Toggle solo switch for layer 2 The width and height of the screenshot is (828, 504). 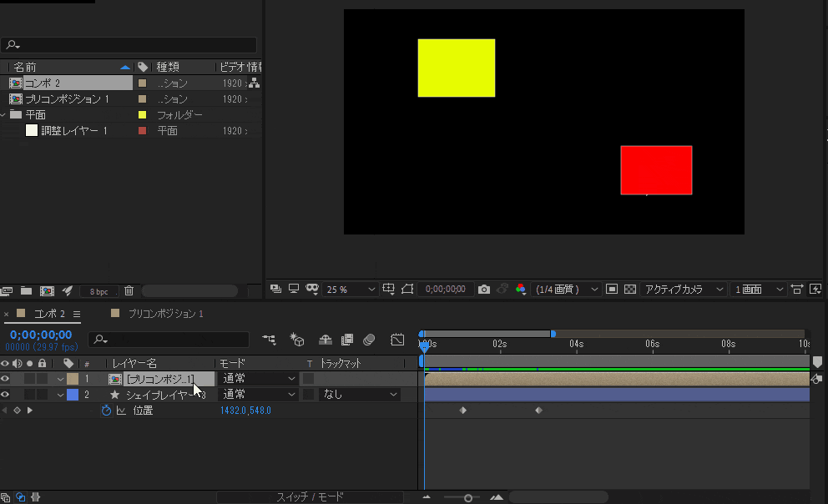click(x=29, y=394)
